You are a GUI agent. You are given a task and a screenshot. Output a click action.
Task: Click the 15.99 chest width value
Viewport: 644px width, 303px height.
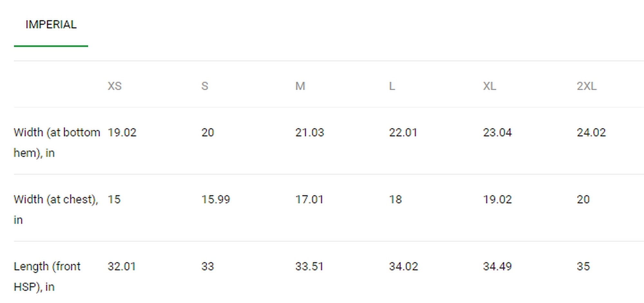216,199
